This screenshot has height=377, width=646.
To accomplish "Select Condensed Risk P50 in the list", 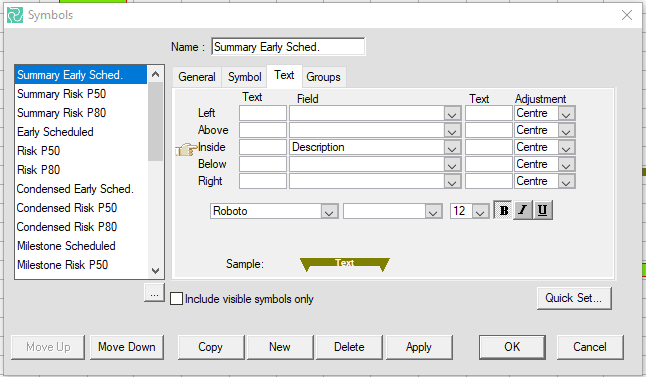I will [x=81, y=208].
